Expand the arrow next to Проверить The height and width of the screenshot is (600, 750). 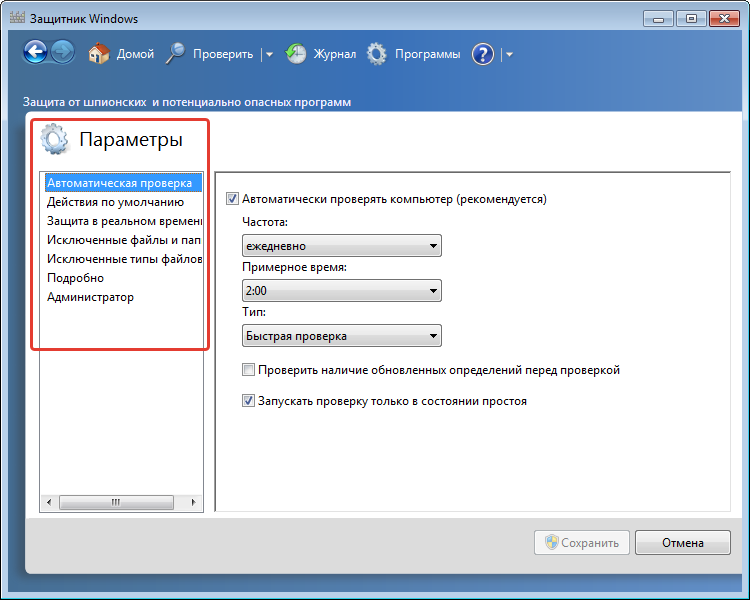coord(269,55)
